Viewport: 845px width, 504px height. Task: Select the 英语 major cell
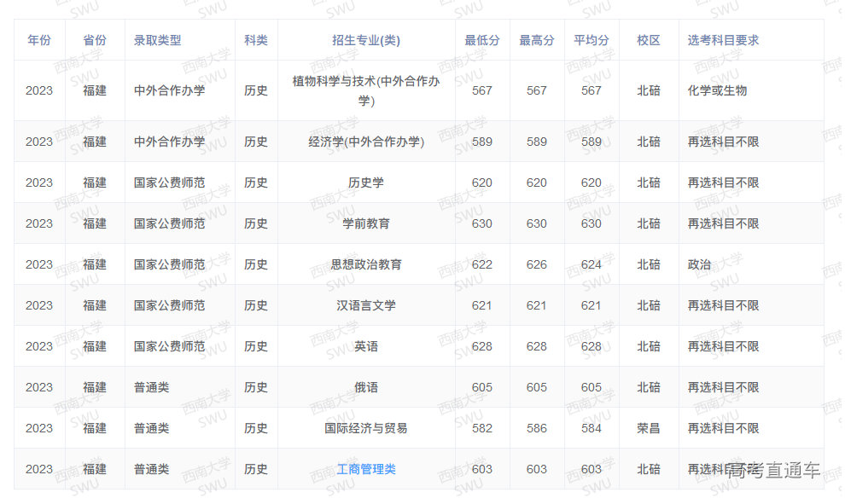pos(366,346)
